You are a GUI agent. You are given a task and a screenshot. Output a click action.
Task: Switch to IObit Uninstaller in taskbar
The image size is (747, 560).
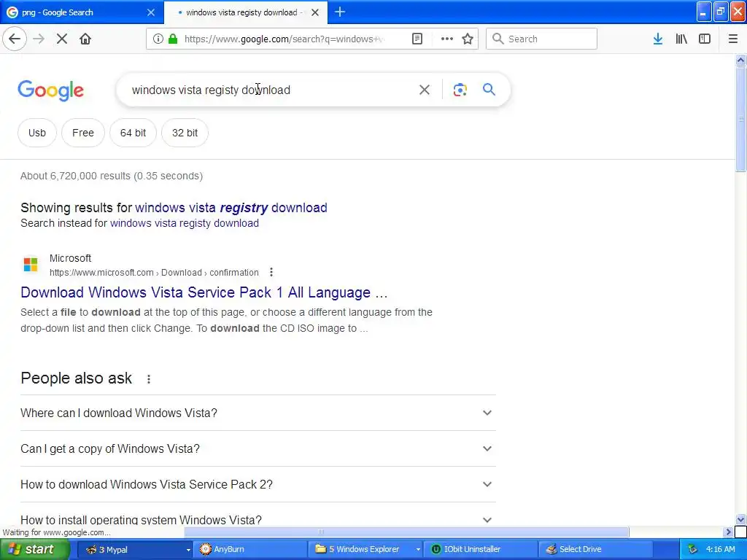tap(481, 549)
